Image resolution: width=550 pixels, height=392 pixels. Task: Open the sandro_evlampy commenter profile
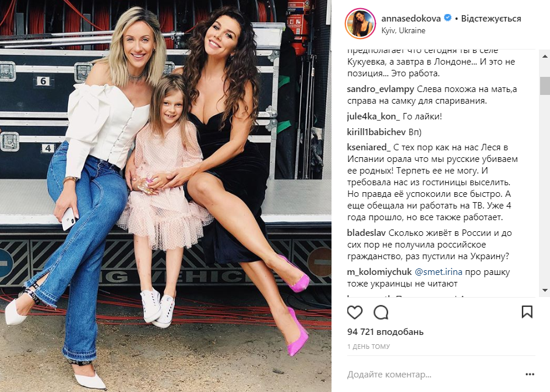pyautogui.click(x=380, y=89)
